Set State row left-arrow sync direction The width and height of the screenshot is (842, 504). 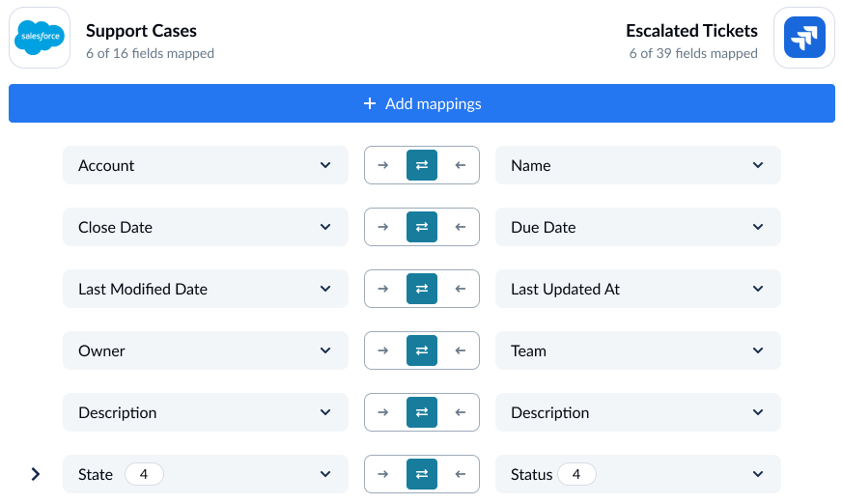click(461, 474)
